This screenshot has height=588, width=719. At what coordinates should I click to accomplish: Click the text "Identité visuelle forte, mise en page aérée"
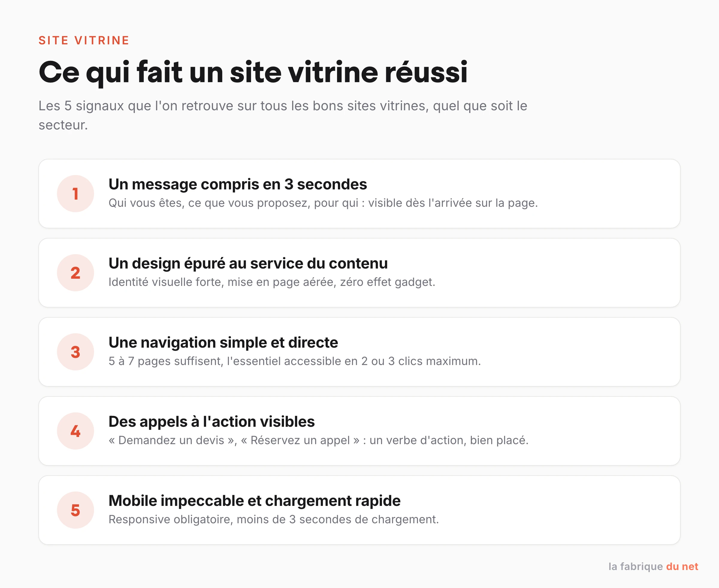222,282
